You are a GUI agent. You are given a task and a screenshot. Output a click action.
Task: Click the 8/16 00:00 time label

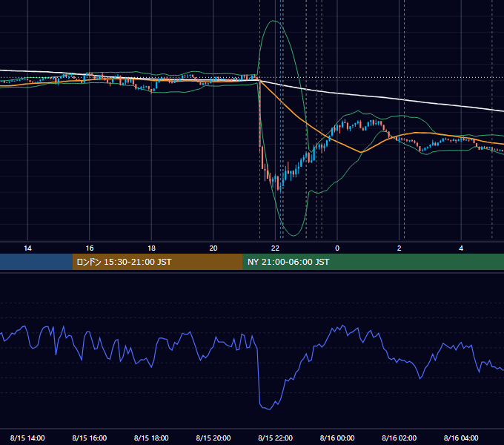(x=337, y=438)
